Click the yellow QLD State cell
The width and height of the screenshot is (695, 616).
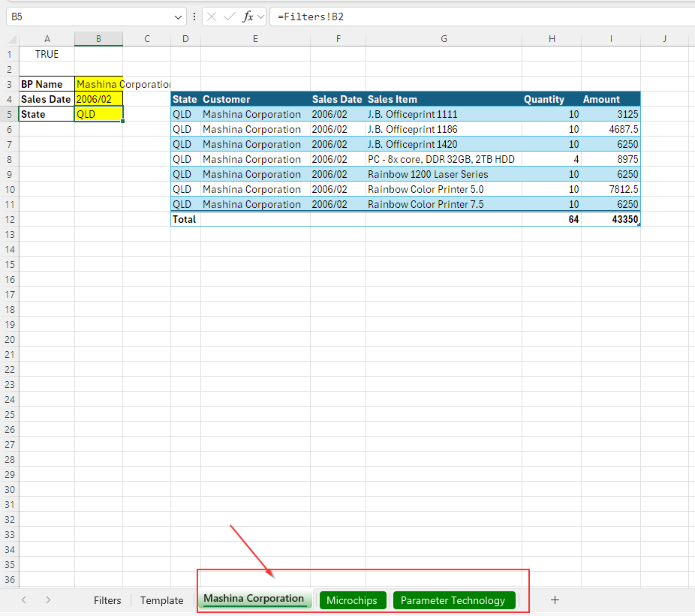pos(99,114)
